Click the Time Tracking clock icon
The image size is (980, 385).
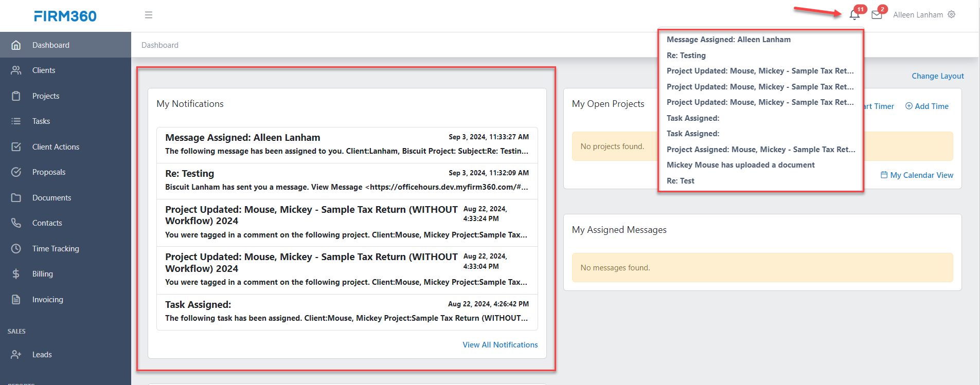[x=16, y=248]
